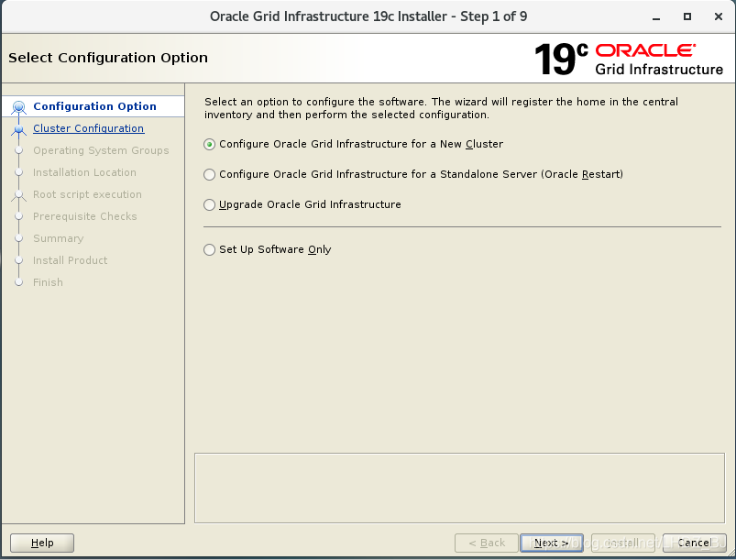Select the Configuration Option step icon

[18, 105]
